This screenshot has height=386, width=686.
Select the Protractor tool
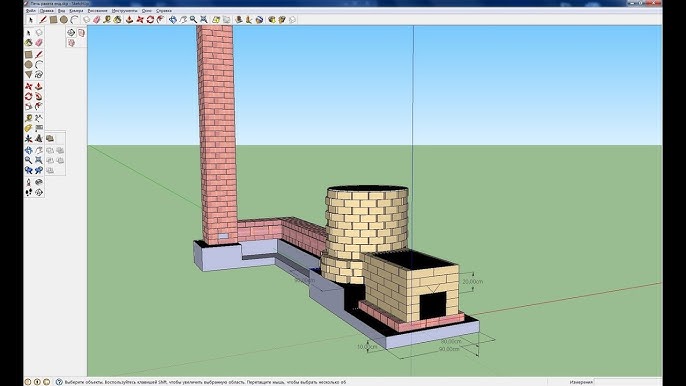(x=28, y=128)
